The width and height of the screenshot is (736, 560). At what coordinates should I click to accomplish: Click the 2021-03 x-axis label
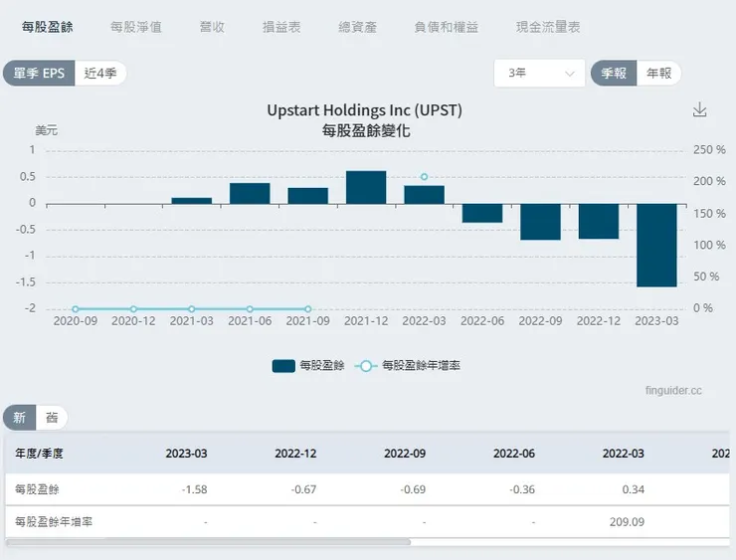(x=192, y=321)
